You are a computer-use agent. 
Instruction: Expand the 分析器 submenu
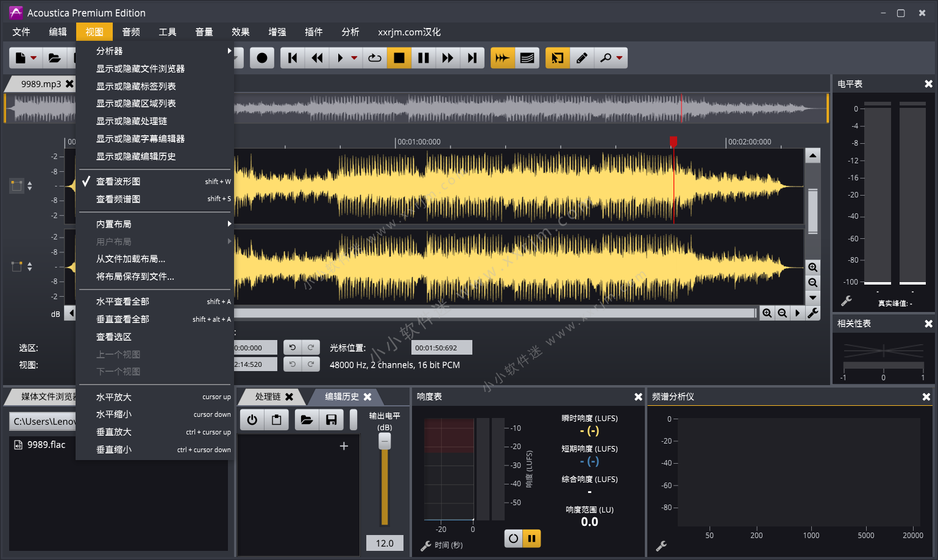click(x=155, y=51)
